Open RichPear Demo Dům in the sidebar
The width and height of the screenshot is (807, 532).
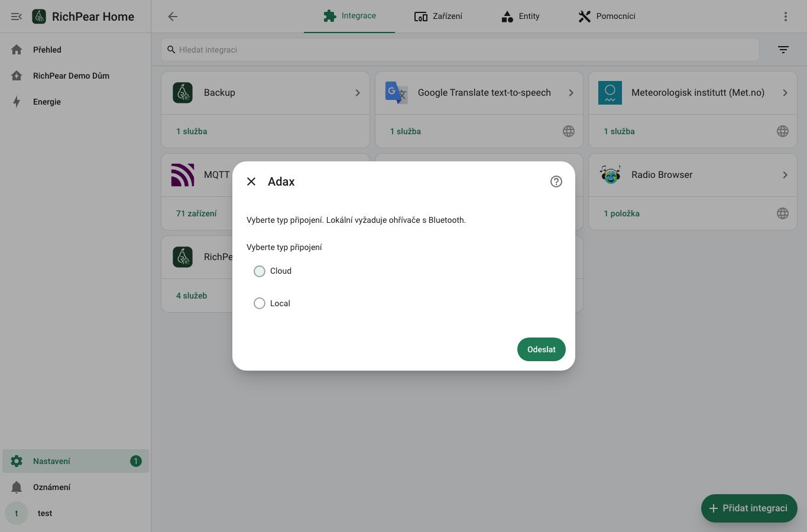click(x=76, y=76)
